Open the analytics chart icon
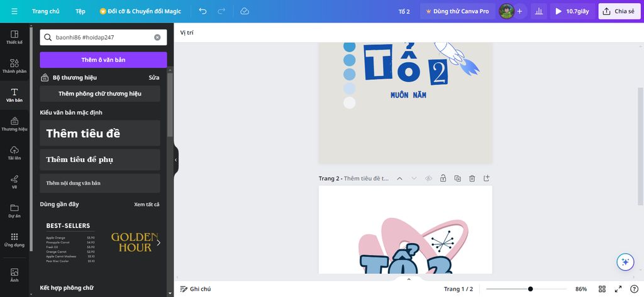 click(538, 11)
